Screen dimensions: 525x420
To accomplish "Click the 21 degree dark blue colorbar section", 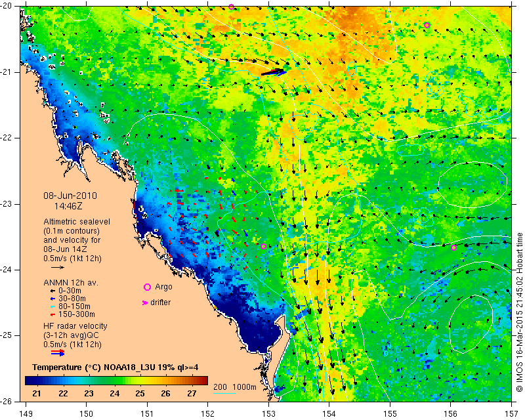I will tap(37, 381).
